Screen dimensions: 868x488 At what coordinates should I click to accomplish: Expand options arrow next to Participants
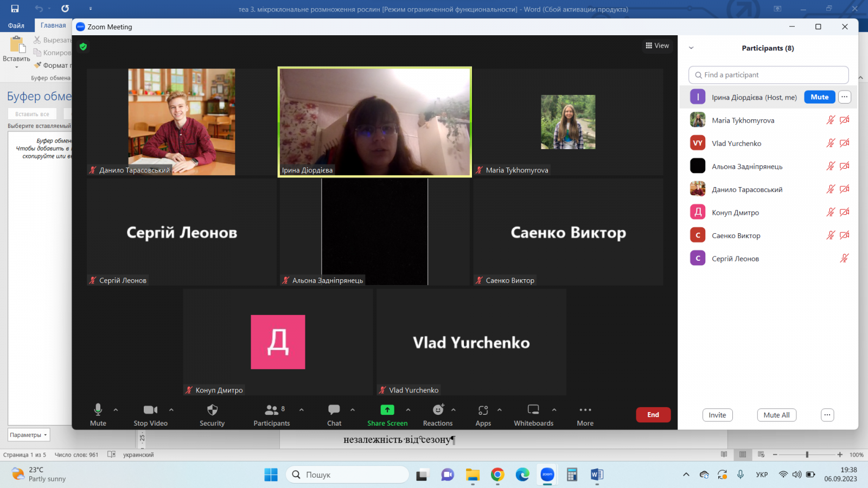pos(302,410)
